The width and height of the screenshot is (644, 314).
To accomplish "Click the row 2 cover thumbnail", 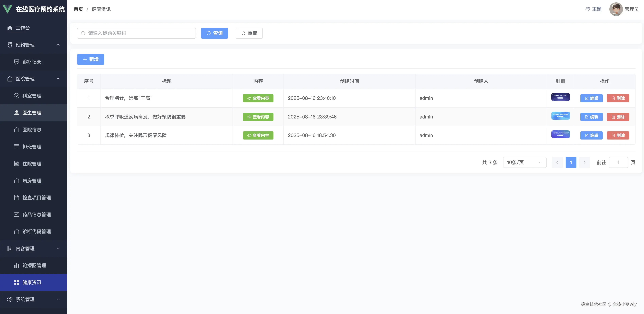I will (560, 116).
